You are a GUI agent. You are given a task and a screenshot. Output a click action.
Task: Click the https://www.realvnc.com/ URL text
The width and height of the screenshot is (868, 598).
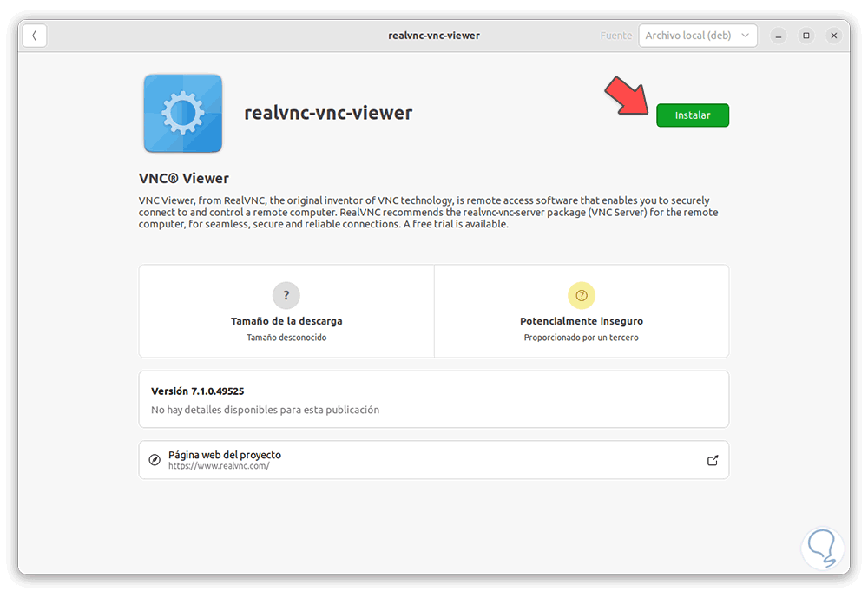pos(219,466)
